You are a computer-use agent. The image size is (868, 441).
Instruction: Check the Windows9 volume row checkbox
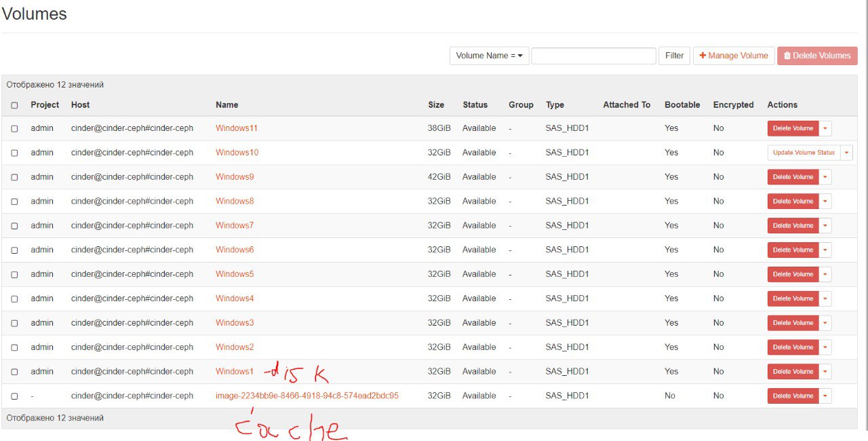click(14, 177)
